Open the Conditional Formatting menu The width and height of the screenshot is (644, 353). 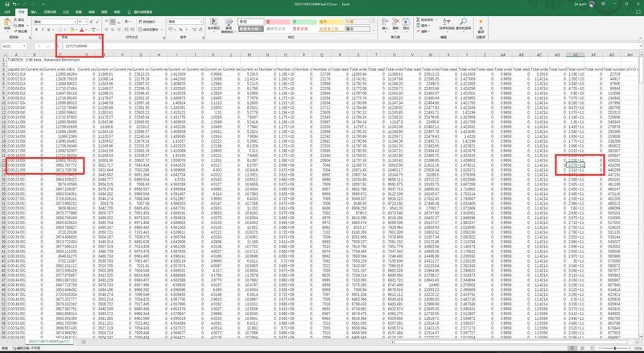pyautogui.click(x=211, y=26)
